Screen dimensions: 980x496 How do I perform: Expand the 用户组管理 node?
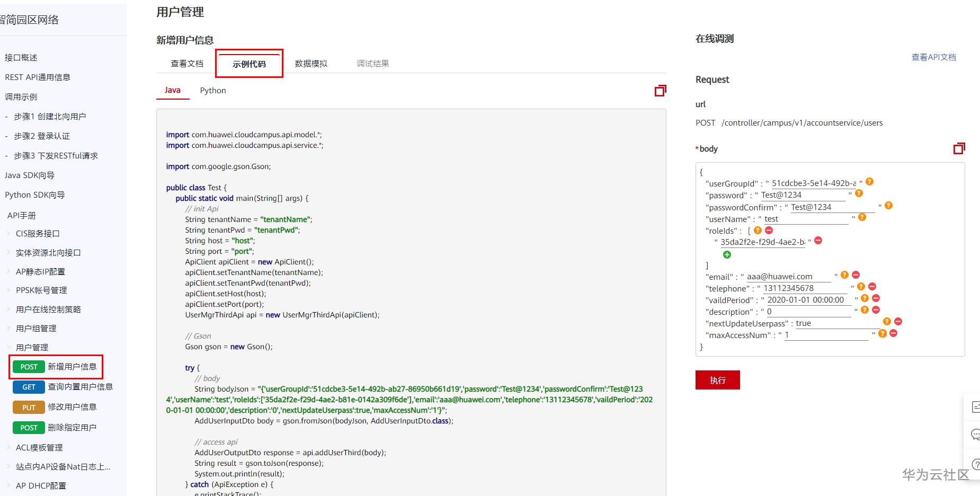tap(8, 329)
